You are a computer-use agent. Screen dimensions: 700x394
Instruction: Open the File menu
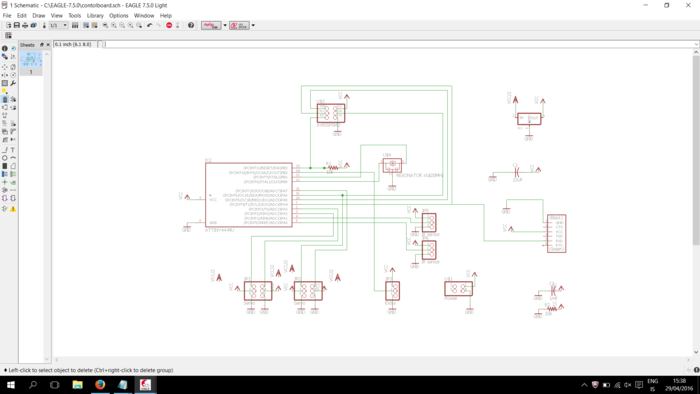coord(7,16)
